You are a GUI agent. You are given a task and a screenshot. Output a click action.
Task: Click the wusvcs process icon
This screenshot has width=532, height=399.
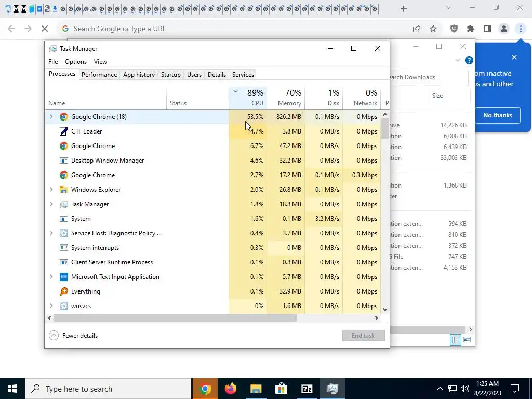pos(63,306)
